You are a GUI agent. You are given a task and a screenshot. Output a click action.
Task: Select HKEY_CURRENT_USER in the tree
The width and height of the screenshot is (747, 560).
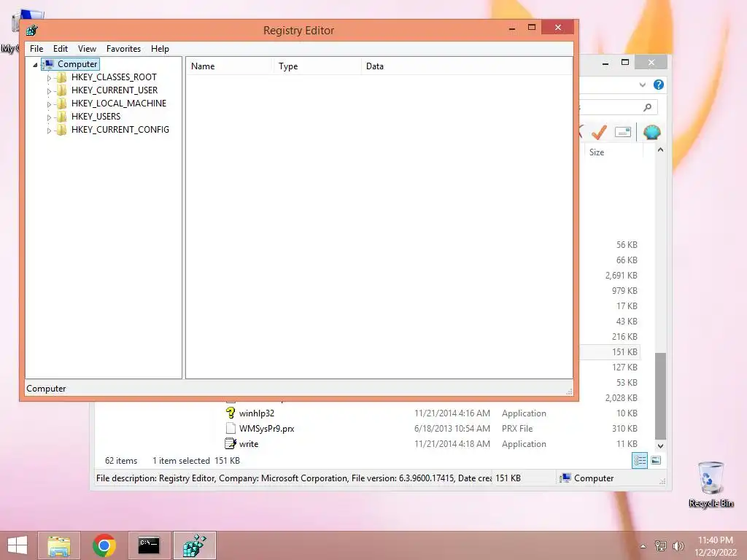coord(115,90)
